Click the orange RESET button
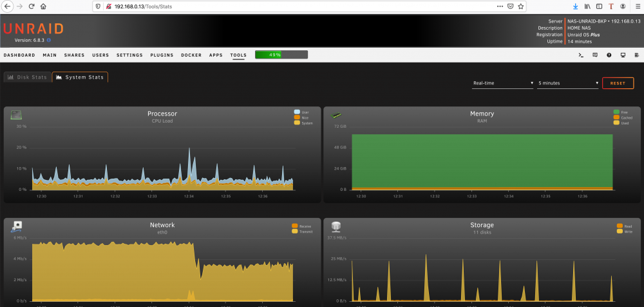Screen dimensions: 644x307 click(618, 83)
